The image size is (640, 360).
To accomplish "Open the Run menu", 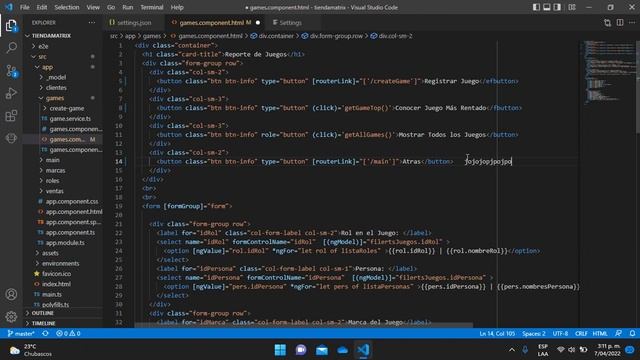I will click(128, 7).
